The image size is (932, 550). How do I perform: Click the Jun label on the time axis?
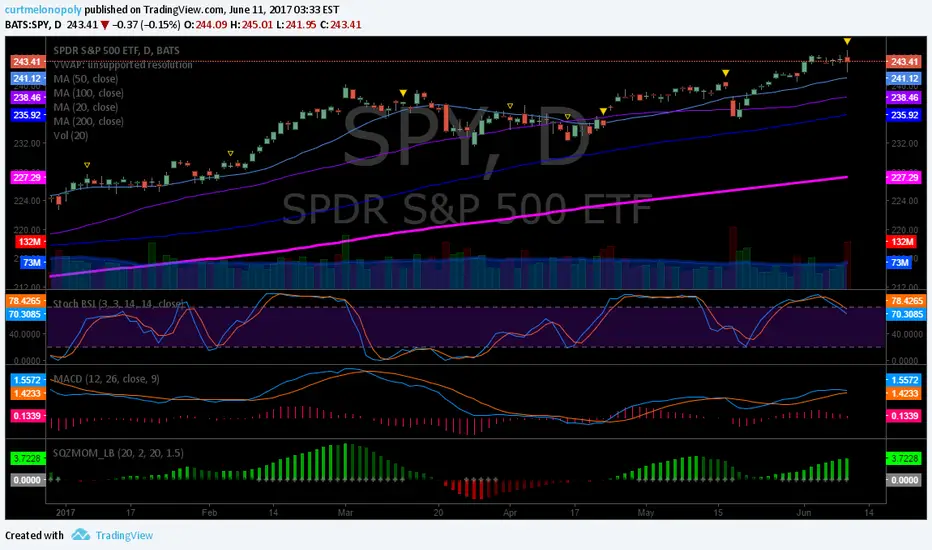tap(804, 513)
